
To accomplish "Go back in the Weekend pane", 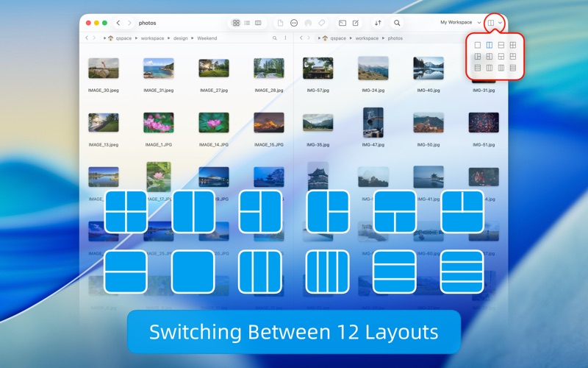I will coord(87,38).
